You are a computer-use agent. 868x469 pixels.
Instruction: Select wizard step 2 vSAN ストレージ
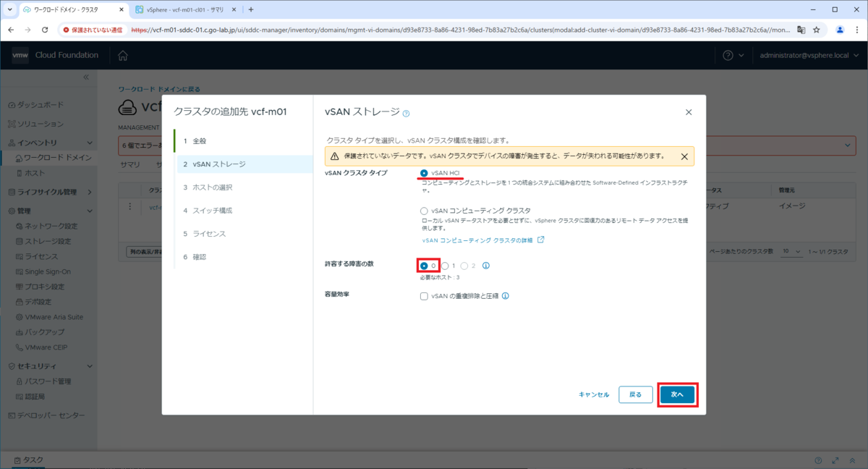244,164
